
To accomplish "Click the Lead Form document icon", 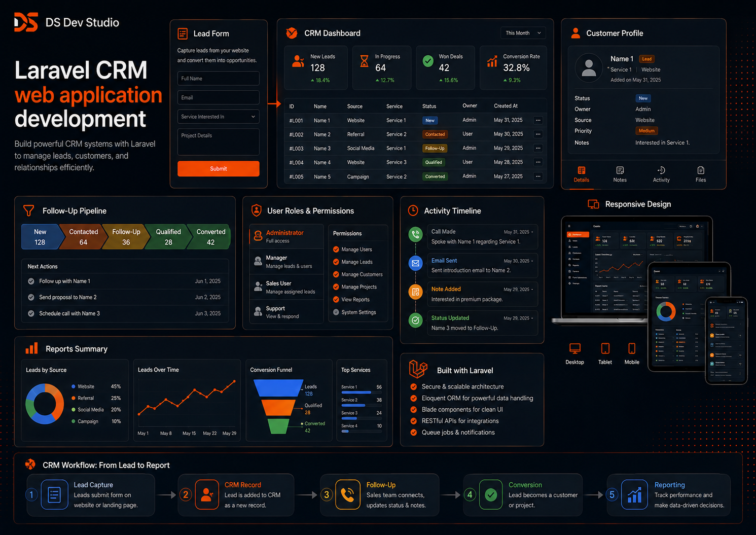I will coord(183,33).
